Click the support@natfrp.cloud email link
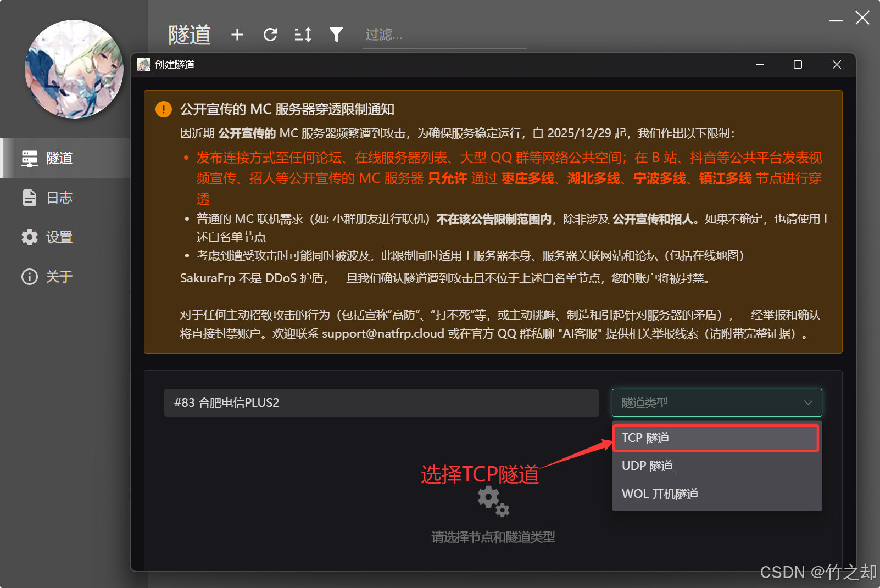The image size is (880, 588). [x=383, y=333]
